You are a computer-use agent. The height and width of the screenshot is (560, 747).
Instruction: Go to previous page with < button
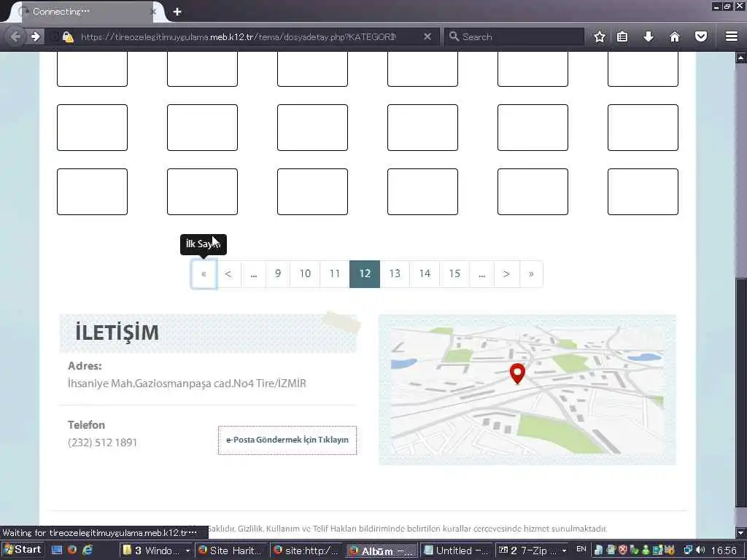(228, 274)
